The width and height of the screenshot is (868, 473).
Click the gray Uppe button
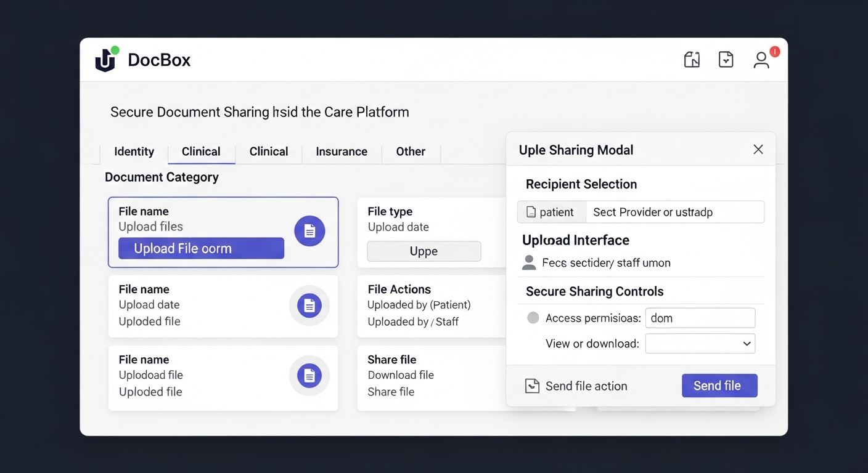(x=424, y=251)
